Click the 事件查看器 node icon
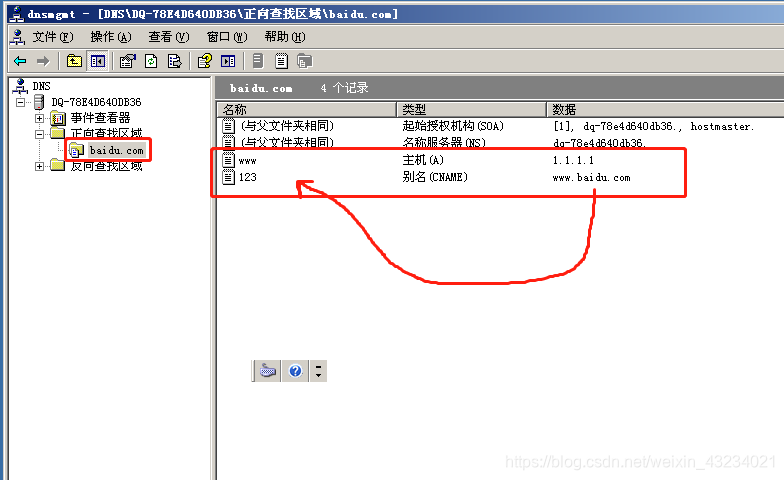Screen dimensions: 784x480 (x=58, y=118)
